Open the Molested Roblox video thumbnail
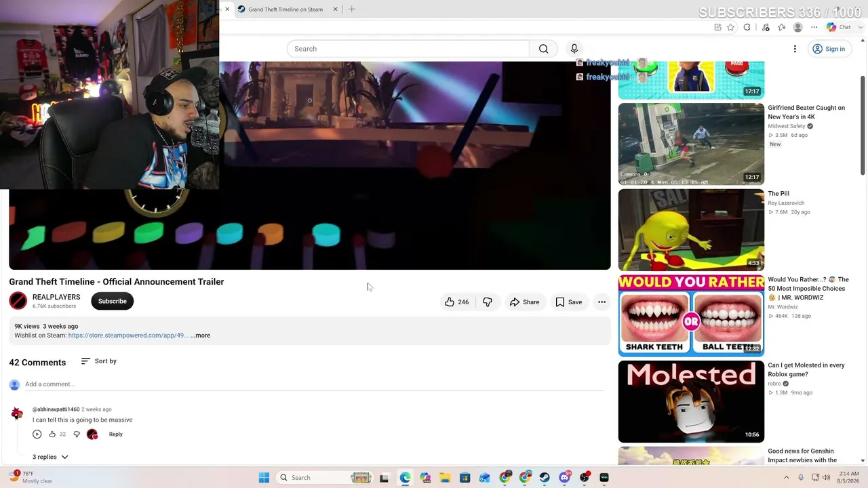The height and width of the screenshot is (488, 868). pos(691,402)
